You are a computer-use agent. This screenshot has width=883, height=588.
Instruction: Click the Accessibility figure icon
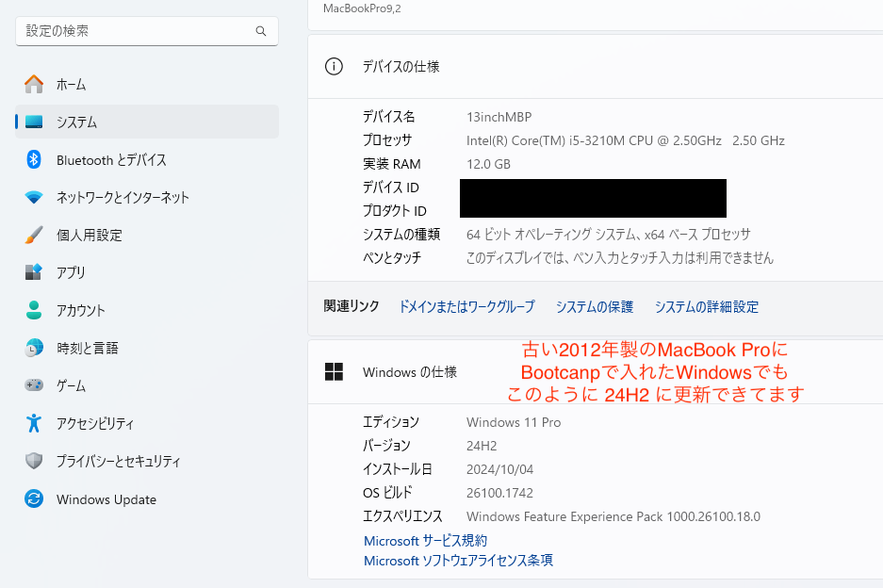click(x=34, y=423)
